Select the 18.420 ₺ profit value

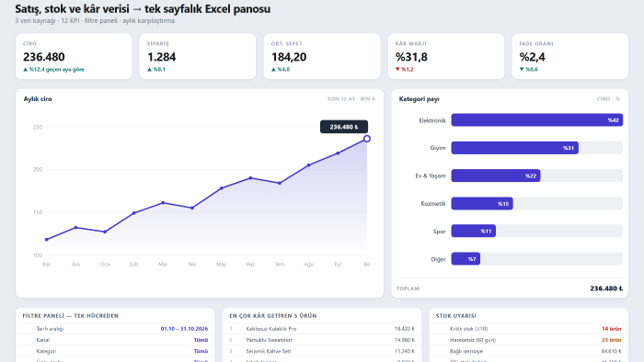[405, 329]
